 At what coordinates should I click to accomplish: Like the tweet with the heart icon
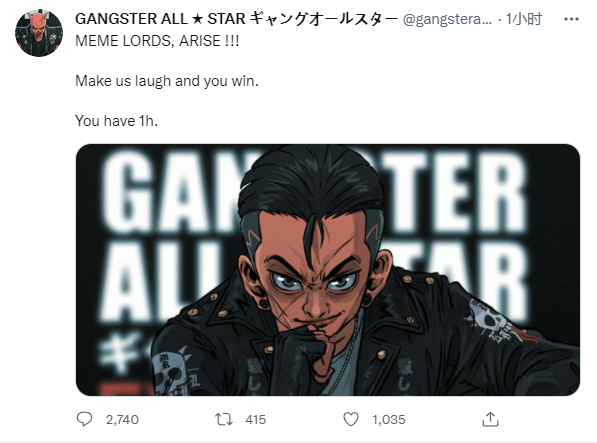(x=351, y=419)
